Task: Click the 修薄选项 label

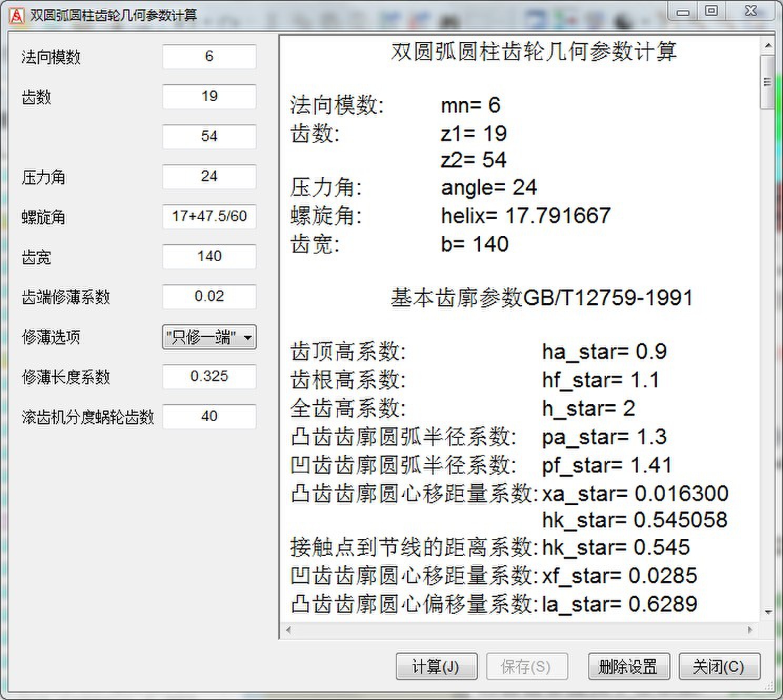Action: [x=51, y=337]
